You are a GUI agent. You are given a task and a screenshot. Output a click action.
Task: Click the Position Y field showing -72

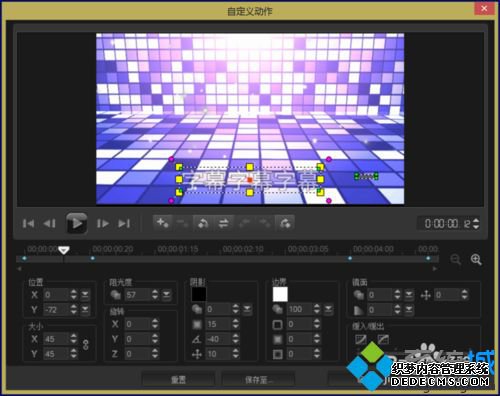coord(56,310)
